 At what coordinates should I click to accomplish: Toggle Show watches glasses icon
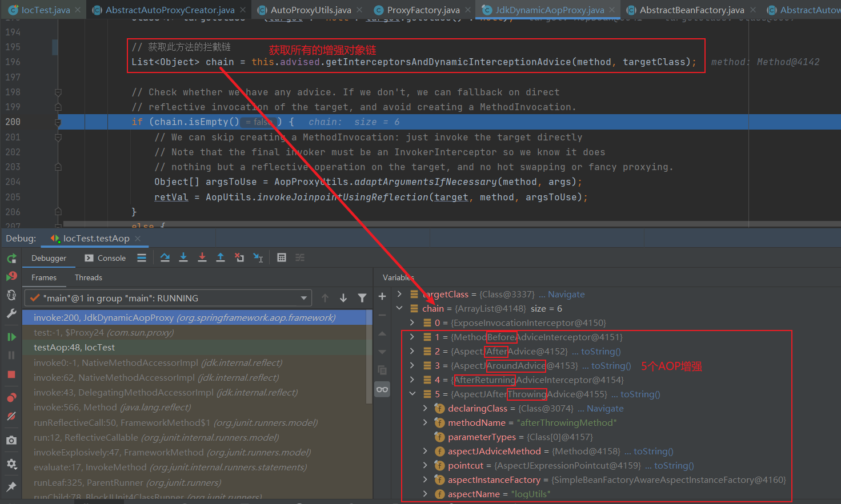[x=382, y=389]
